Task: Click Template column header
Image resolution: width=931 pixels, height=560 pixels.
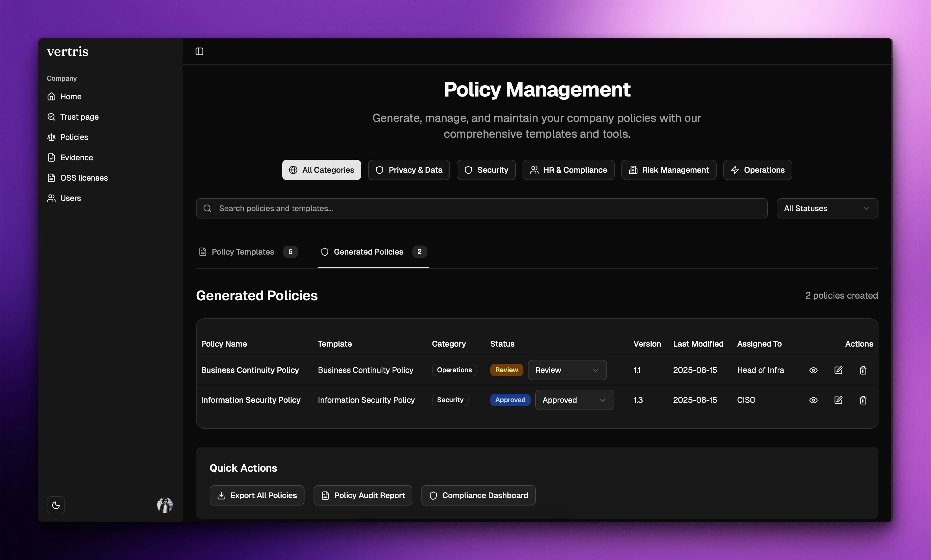Action: [335, 344]
